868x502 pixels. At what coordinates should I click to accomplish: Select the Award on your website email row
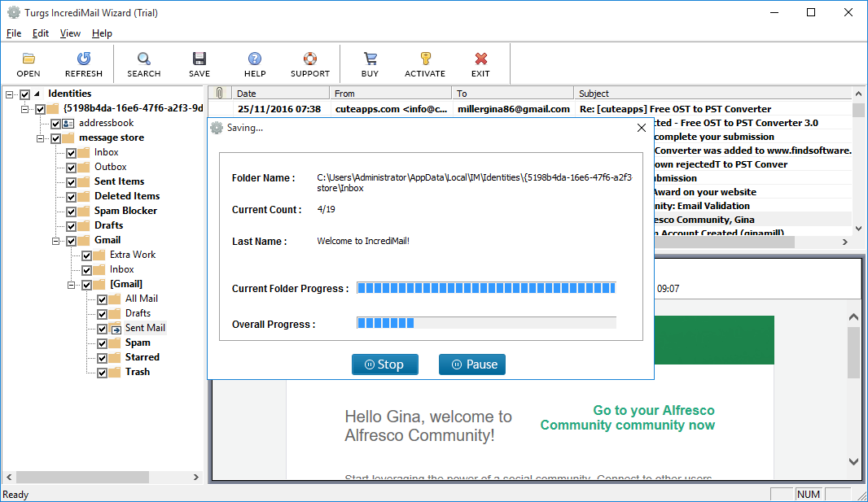(x=753, y=192)
